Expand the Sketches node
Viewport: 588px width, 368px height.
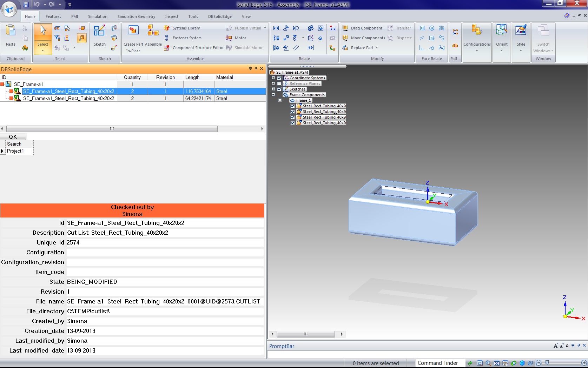(273, 89)
